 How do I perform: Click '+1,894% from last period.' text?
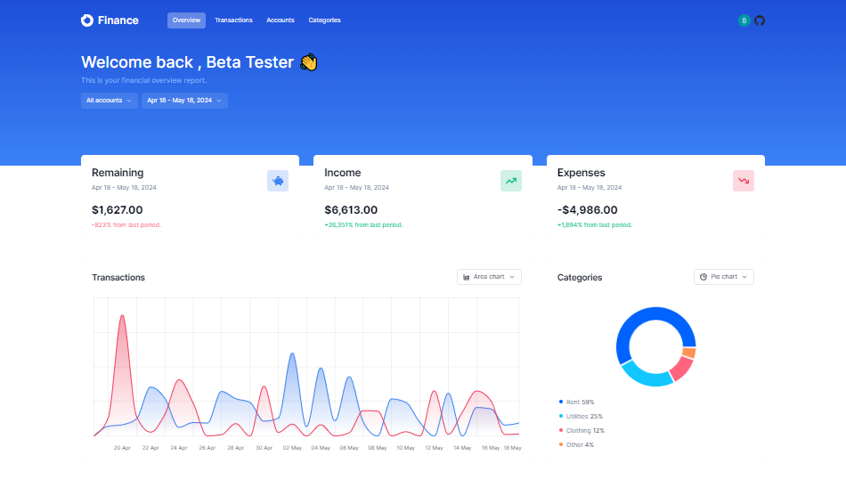[595, 225]
